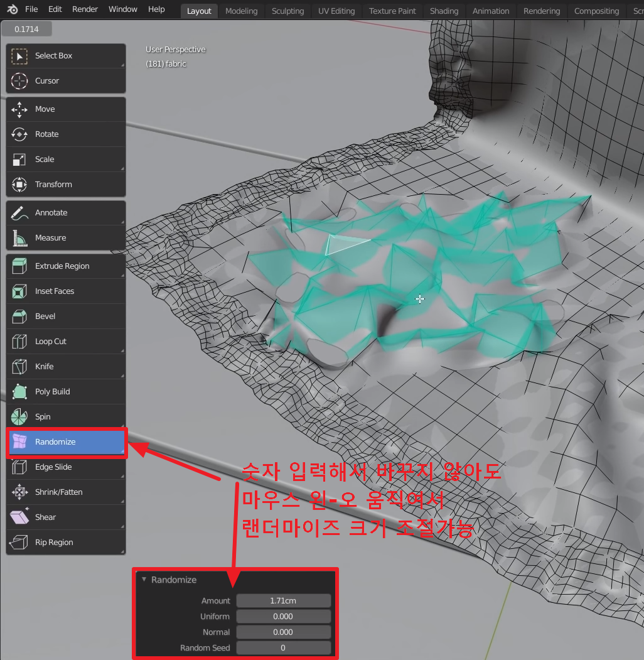
Task: Click the Random Seed field
Action: 284,648
